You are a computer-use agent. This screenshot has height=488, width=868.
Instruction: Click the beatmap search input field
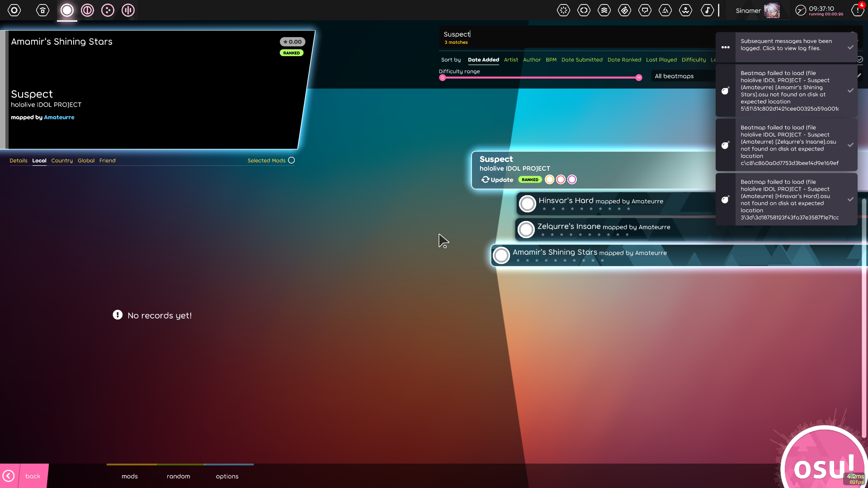coord(542,34)
